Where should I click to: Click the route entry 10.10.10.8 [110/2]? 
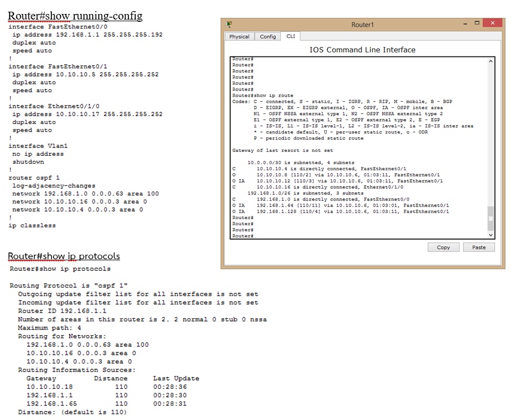pyautogui.click(x=336, y=175)
